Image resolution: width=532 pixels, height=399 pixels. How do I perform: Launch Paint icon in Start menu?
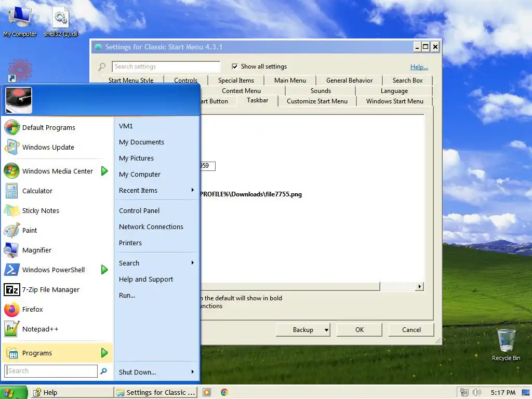click(12, 230)
